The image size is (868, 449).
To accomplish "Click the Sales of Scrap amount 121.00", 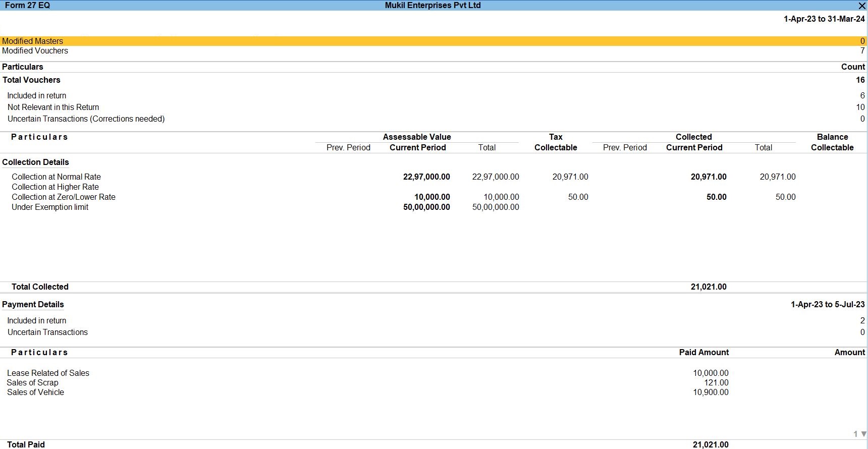I will pyautogui.click(x=716, y=382).
